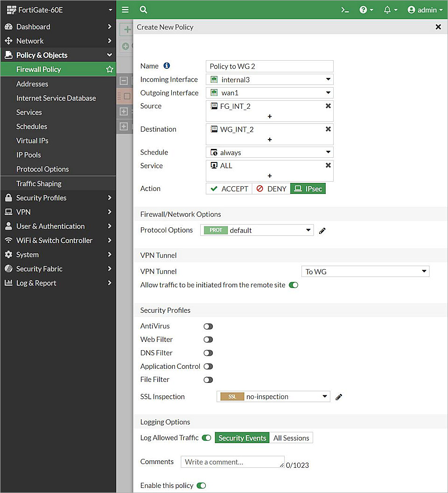Open the CLI console icon
Screen dimensions: 448x493
coord(345,9)
